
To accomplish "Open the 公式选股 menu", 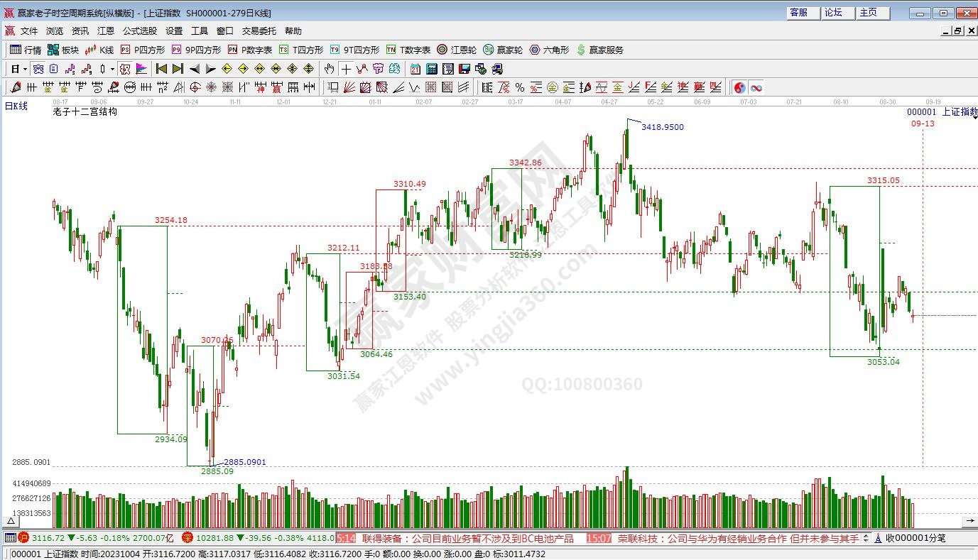I will tap(140, 31).
